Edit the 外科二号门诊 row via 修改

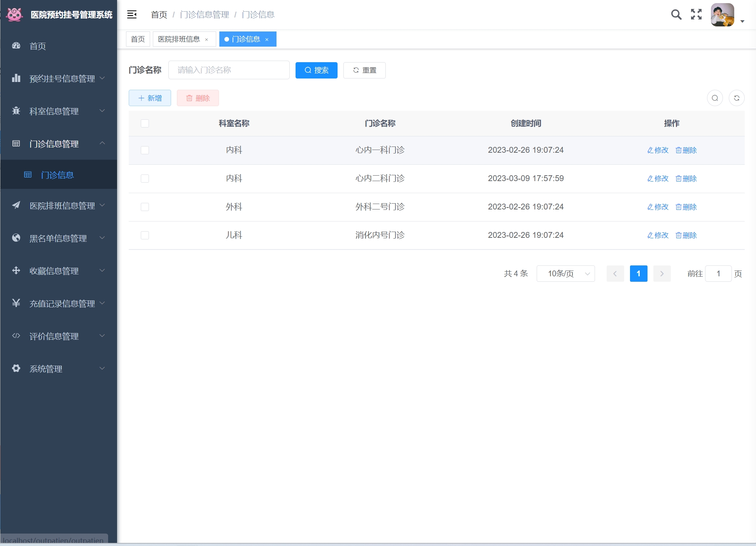click(x=658, y=207)
